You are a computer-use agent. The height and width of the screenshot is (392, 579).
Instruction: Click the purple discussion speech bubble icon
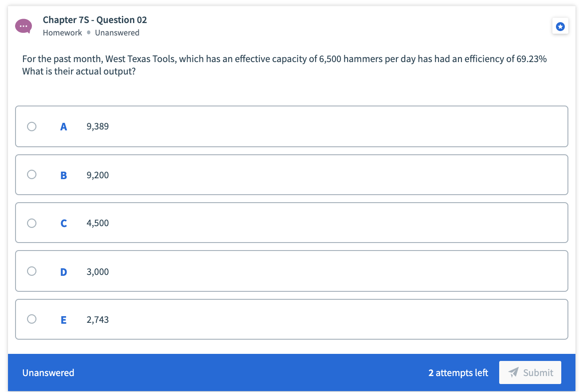(23, 26)
